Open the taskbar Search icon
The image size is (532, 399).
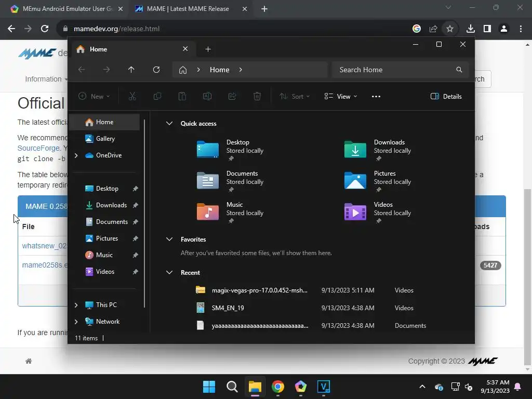tap(232, 387)
